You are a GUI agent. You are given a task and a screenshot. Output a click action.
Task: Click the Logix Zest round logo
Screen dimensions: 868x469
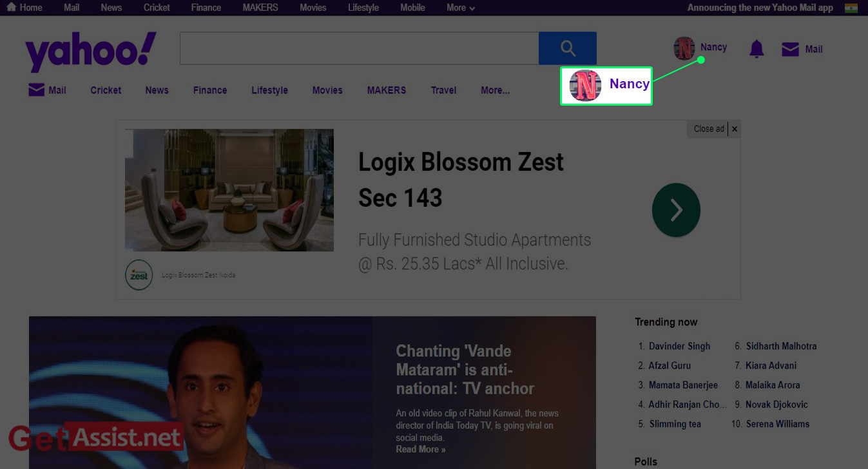[x=139, y=275]
